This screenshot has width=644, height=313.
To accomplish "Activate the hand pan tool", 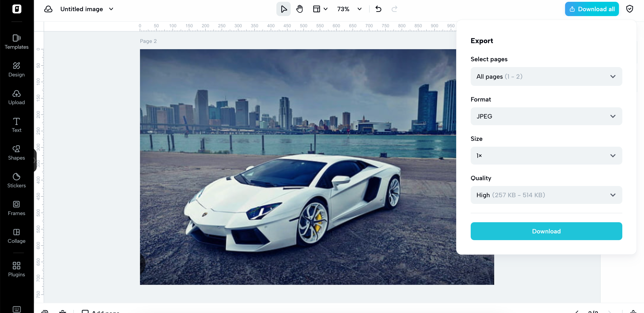I will (x=299, y=9).
